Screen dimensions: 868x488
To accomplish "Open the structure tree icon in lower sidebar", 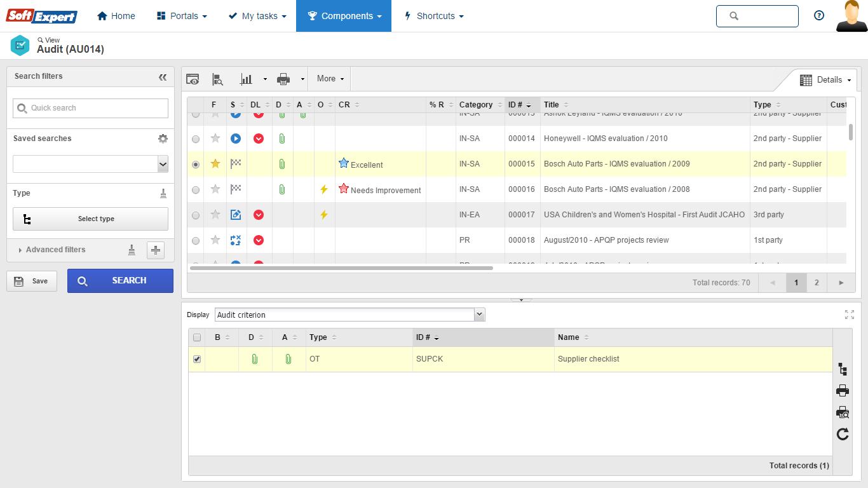I will click(843, 369).
